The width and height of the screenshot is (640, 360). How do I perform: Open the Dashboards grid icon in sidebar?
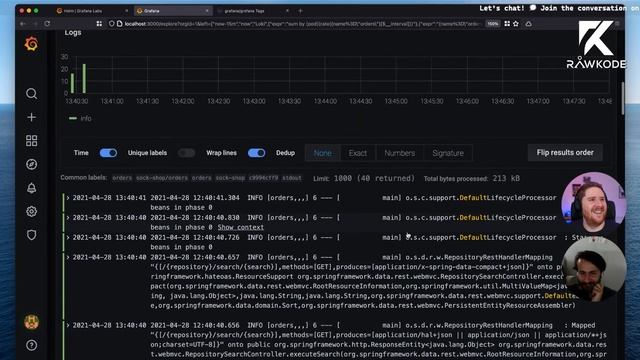tap(31, 141)
